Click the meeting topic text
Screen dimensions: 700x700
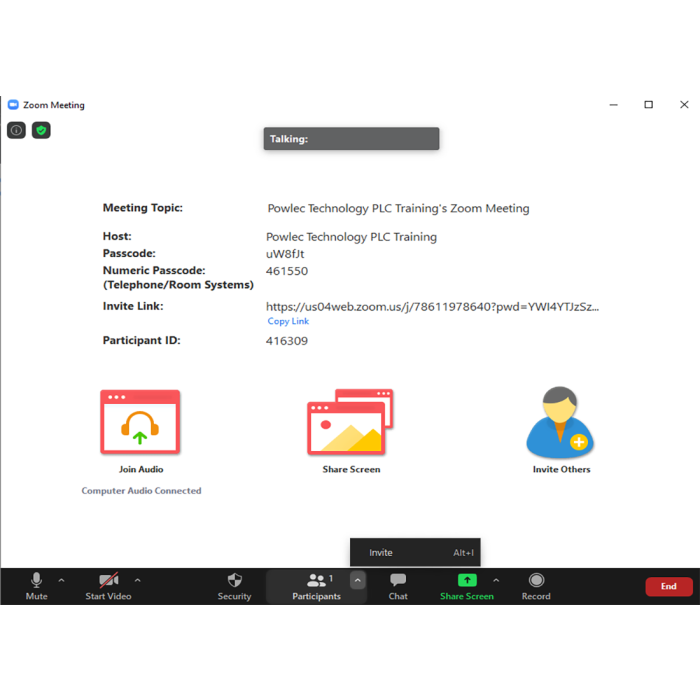398,208
